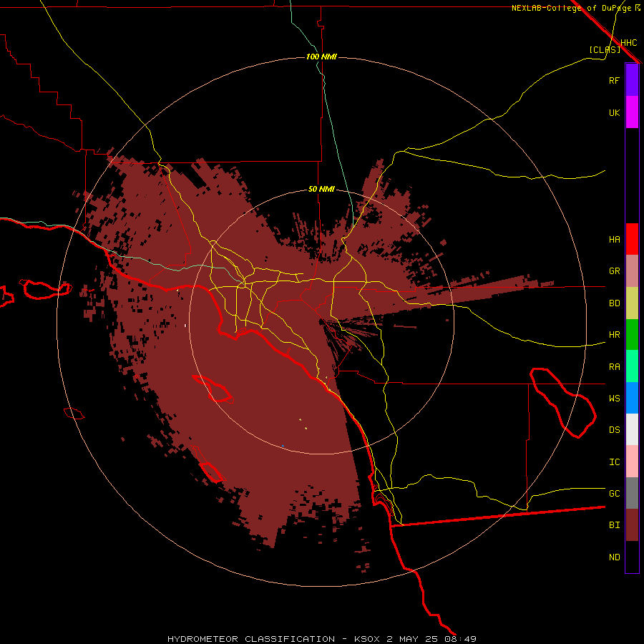Select the GR legend color block
Viewport: 644px width, 644px height.
coord(632,271)
